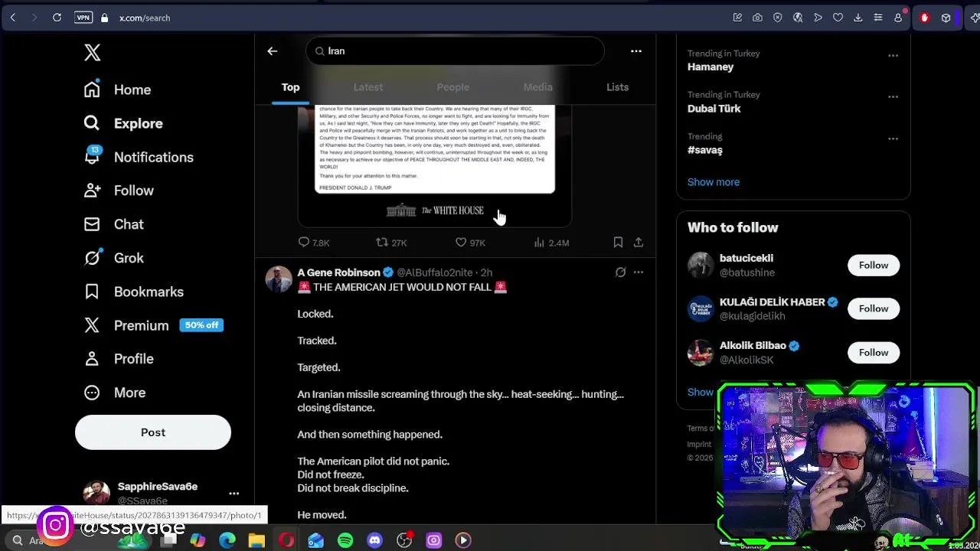Viewport: 980px width, 551px height.
Task: Open Chat from the sidebar
Action: pos(113,224)
